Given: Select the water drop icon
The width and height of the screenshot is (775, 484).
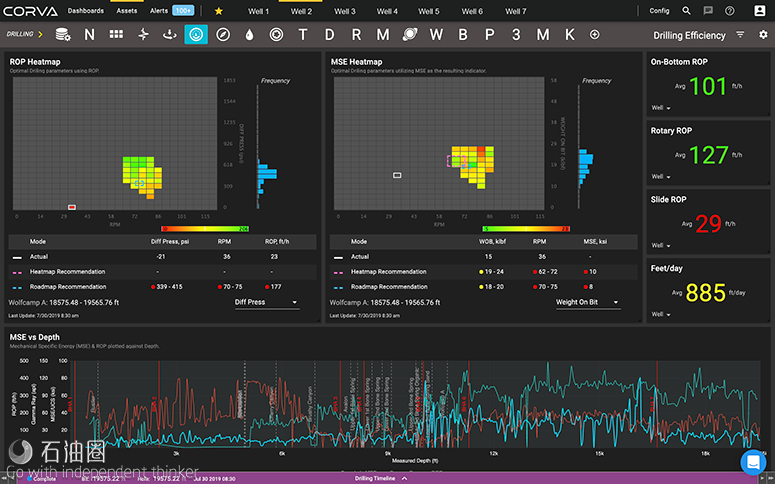Looking at the screenshot, I should tap(249, 34).
